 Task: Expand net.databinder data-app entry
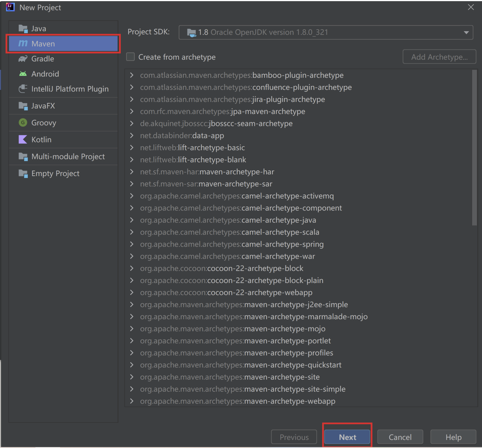point(132,135)
